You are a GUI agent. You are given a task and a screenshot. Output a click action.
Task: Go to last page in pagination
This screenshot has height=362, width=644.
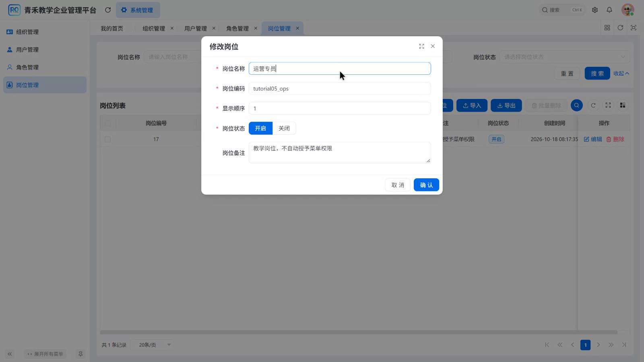coord(624,345)
